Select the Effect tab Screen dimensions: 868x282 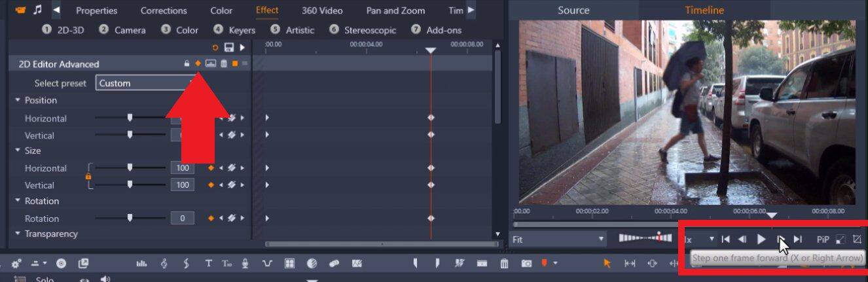[x=267, y=10]
